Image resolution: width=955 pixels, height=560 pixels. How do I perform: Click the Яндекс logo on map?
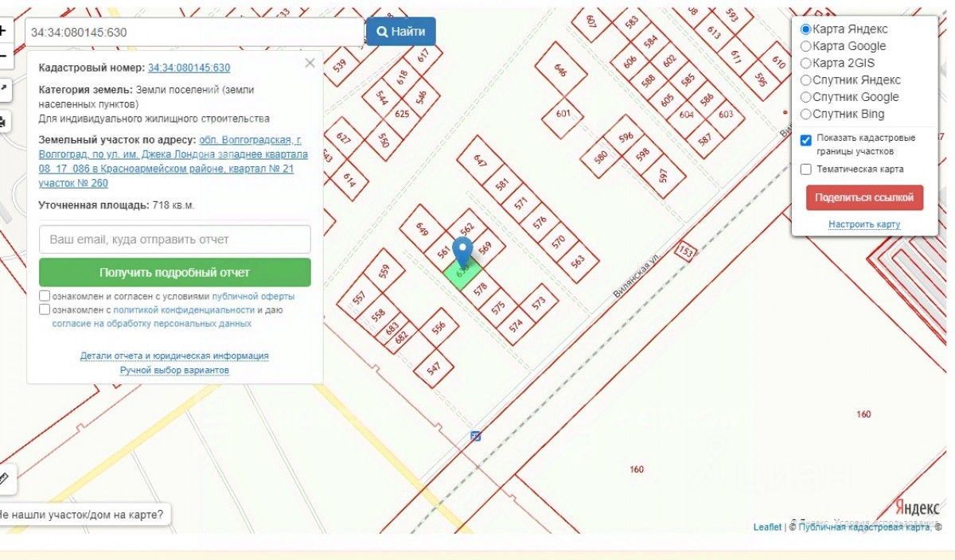(918, 506)
